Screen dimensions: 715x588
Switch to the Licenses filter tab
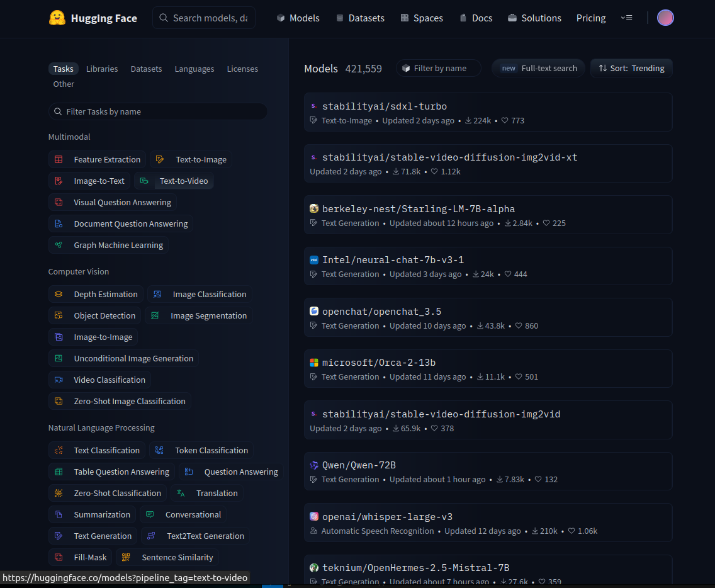coord(242,69)
